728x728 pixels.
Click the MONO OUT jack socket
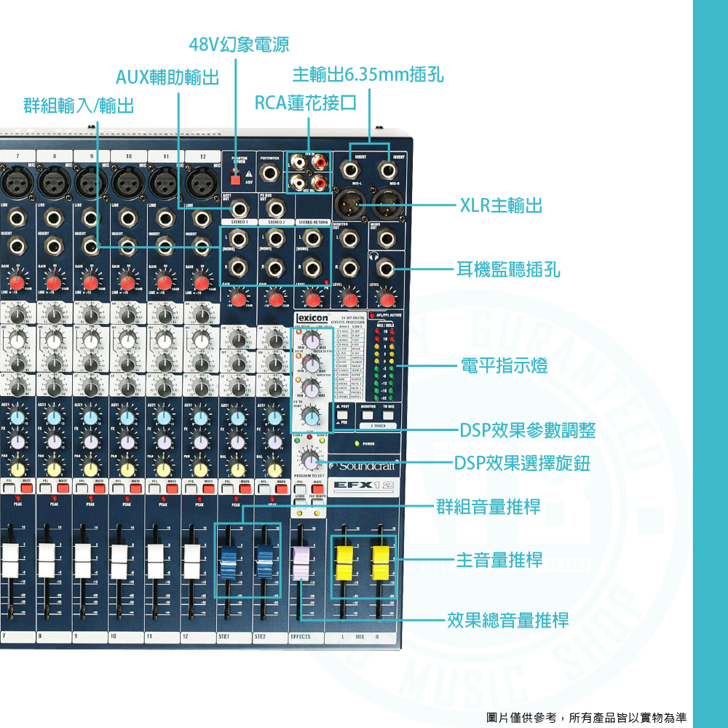pos(386,236)
